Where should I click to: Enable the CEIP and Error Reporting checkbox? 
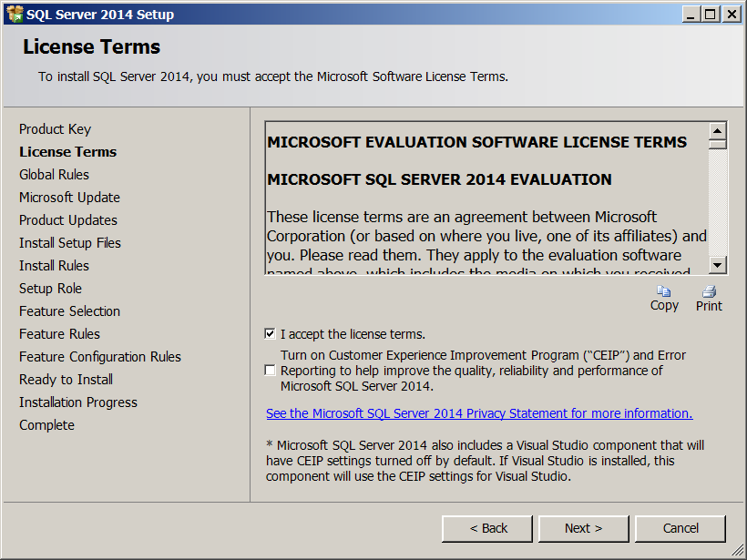270,371
